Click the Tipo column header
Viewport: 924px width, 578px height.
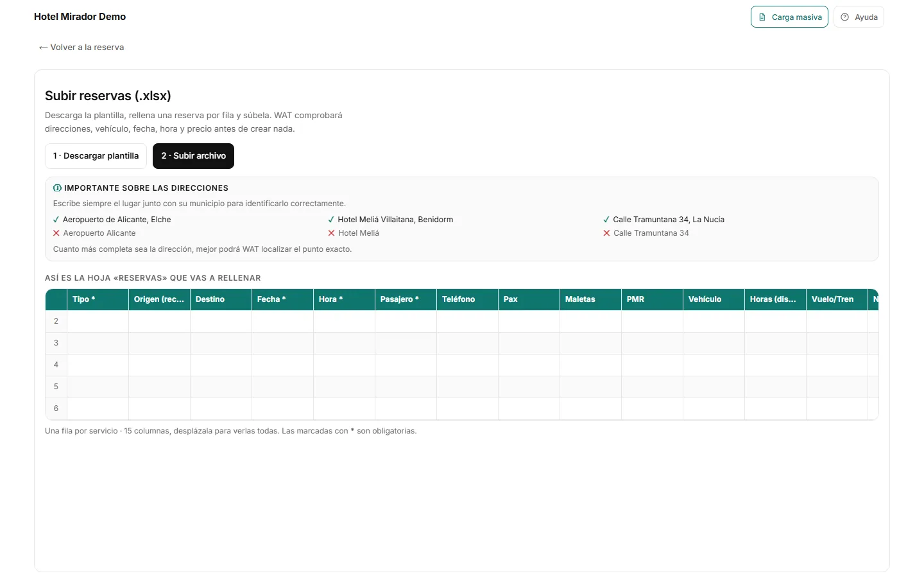pyautogui.click(x=98, y=299)
